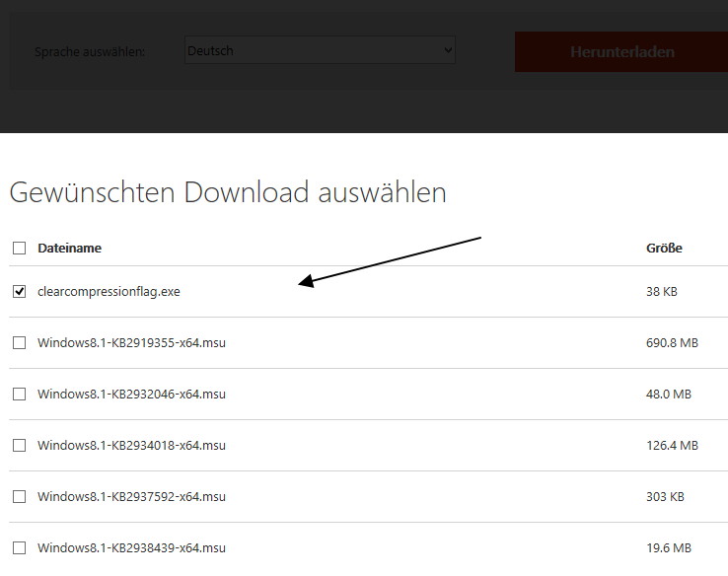Click the Herunterladen button
728x576 pixels.
pyautogui.click(x=621, y=51)
